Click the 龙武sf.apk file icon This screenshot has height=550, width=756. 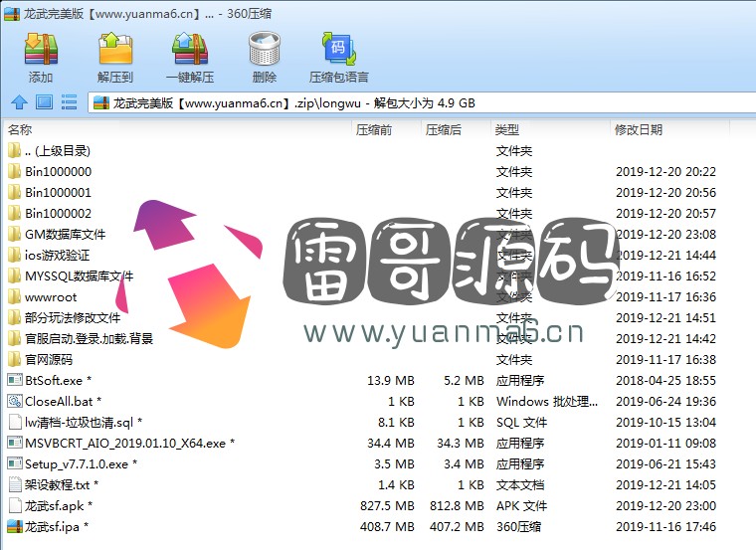[15, 505]
